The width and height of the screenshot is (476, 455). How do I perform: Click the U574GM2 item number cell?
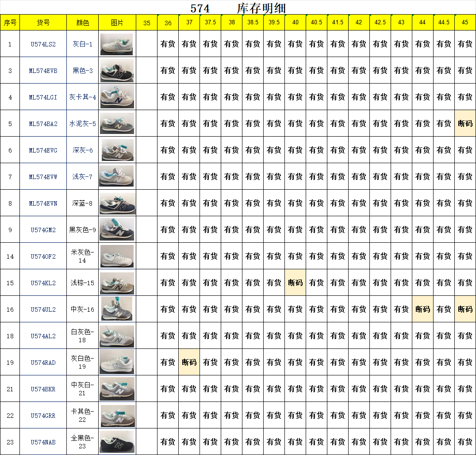[x=43, y=230]
